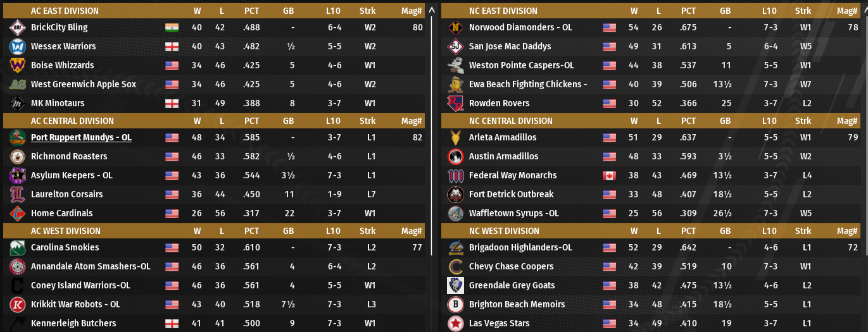The height and width of the screenshot is (332, 868).
Task: Click the Canadian flag beside Federal Way Monarchs
Action: coord(609,176)
